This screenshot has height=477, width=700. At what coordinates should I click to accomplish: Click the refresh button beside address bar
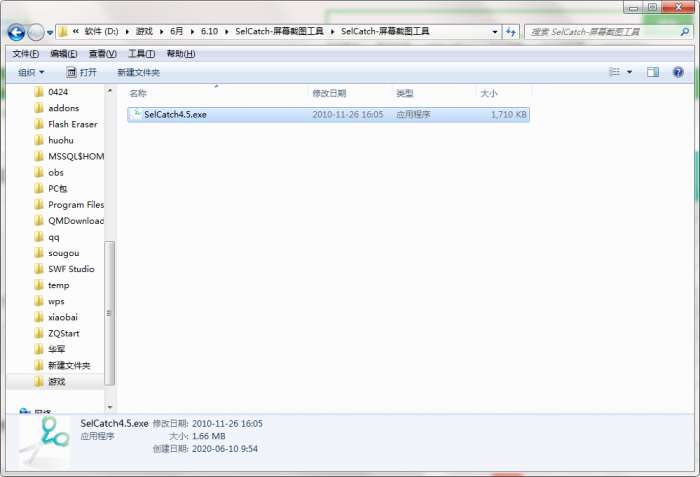tap(511, 32)
